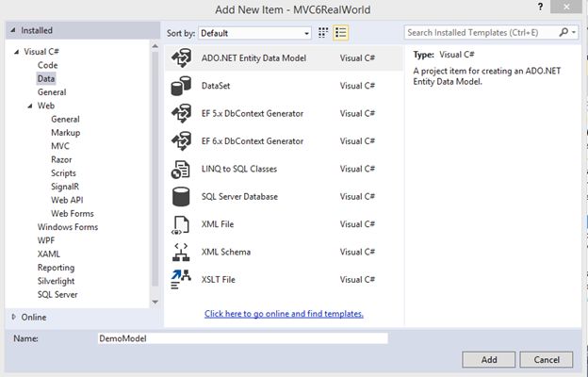Select the ADO.NET Entity Data Model icon
Image resolution: width=588 pixels, height=377 pixels.
(181, 58)
